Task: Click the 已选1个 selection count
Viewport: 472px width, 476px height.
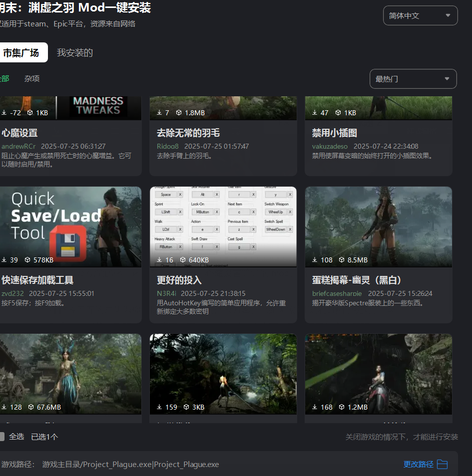Action: tap(44, 437)
